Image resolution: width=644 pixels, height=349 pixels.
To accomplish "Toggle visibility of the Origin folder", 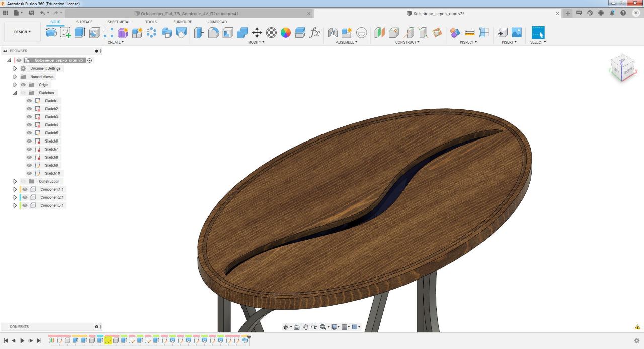I will [x=23, y=85].
